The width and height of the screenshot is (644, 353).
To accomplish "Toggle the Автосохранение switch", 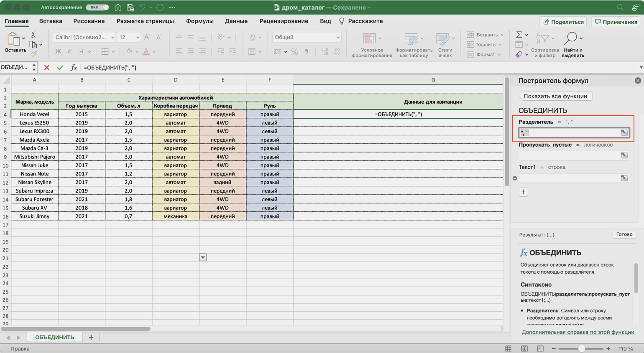I will coord(97,8).
